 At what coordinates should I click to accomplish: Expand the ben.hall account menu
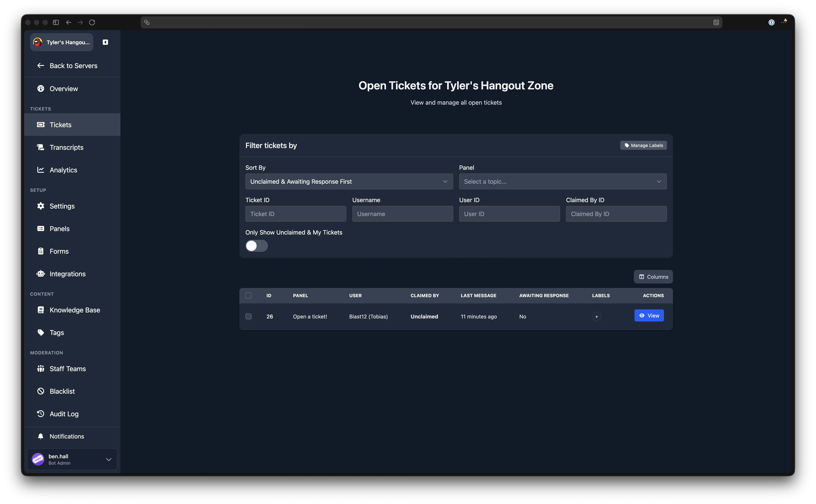[x=109, y=459]
